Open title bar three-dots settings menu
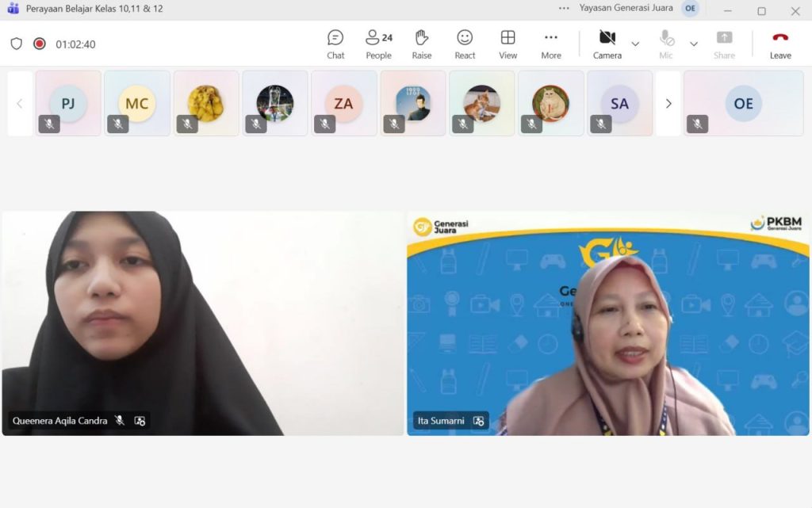This screenshot has width=812, height=508. tap(564, 9)
